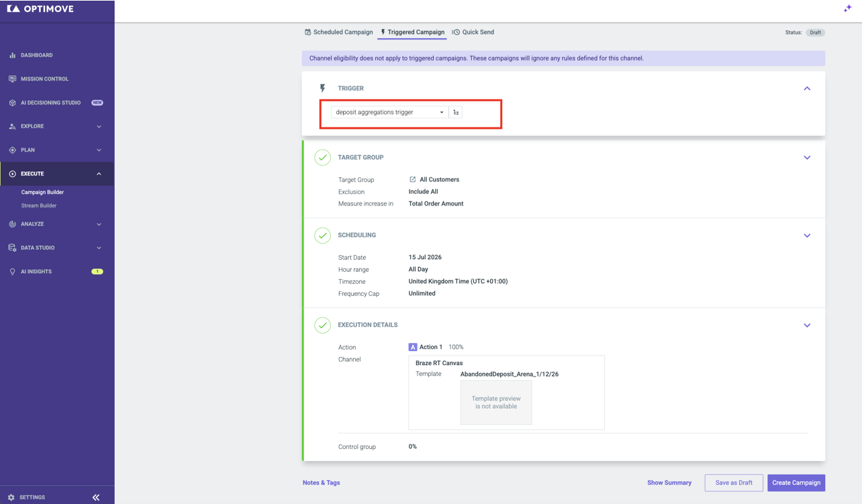Image resolution: width=862 pixels, height=504 pixels.
Task: Open trigger settings icon beside dropdown
Action: click(x=456, y=112)
